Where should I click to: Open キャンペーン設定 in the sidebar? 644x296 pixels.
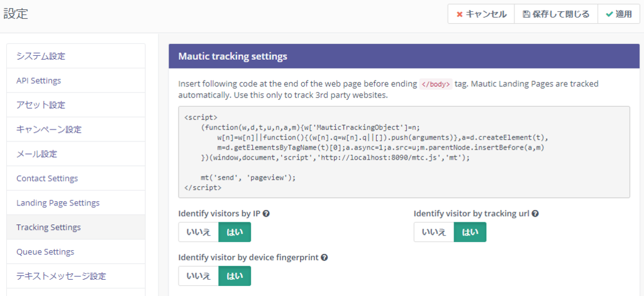point(76,129)
